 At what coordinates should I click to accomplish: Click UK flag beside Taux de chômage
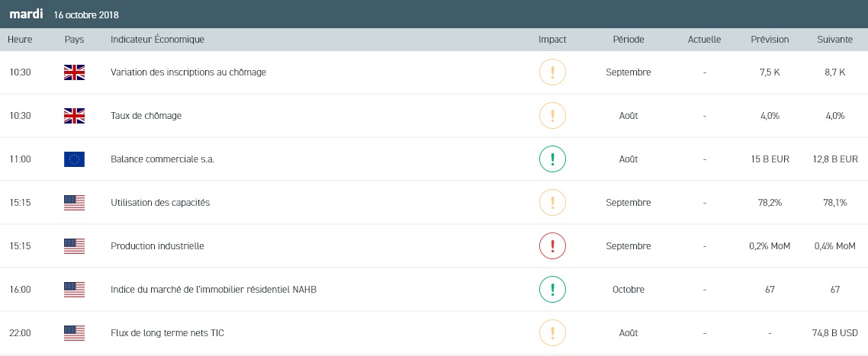(x=74, y=116)
